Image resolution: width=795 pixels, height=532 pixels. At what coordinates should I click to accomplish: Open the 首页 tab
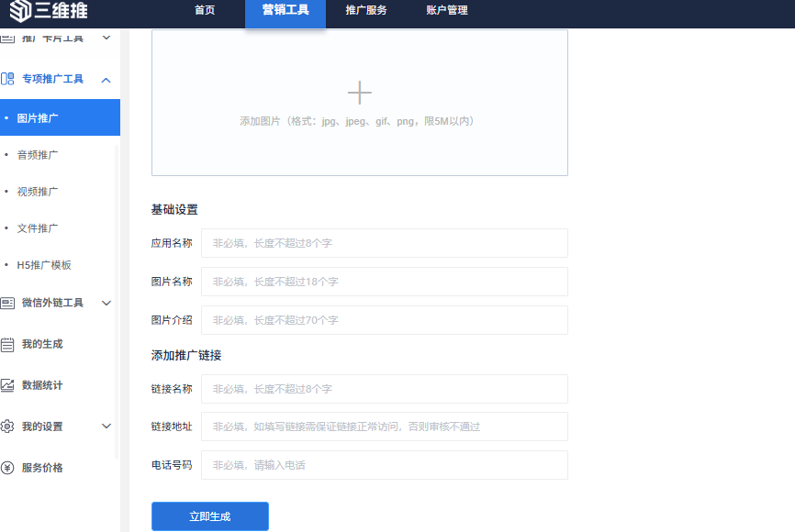(205, 10)
